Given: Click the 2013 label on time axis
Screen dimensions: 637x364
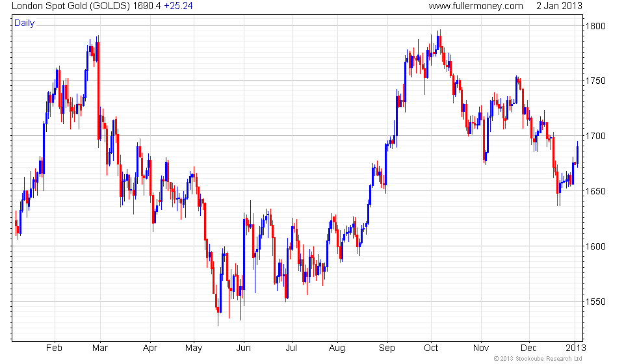Looking at the screenshot, I should 576,348.
